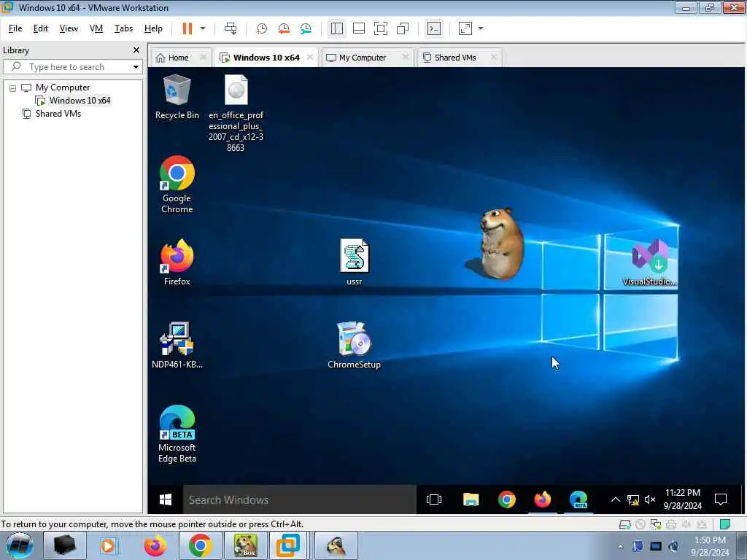Image resolution: width=747 pixels, height=560 pixels.
Task: Close the Home tab
Action: point(203,57)
